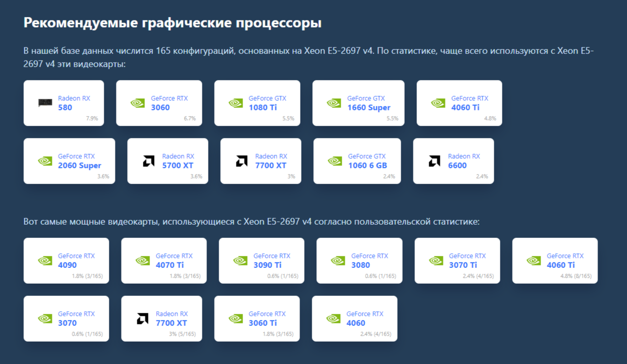Screen dimensions: 627x364
Task: Click the 3.6% value on RTX 2060 Super card
Action: [x=103, y=176]
